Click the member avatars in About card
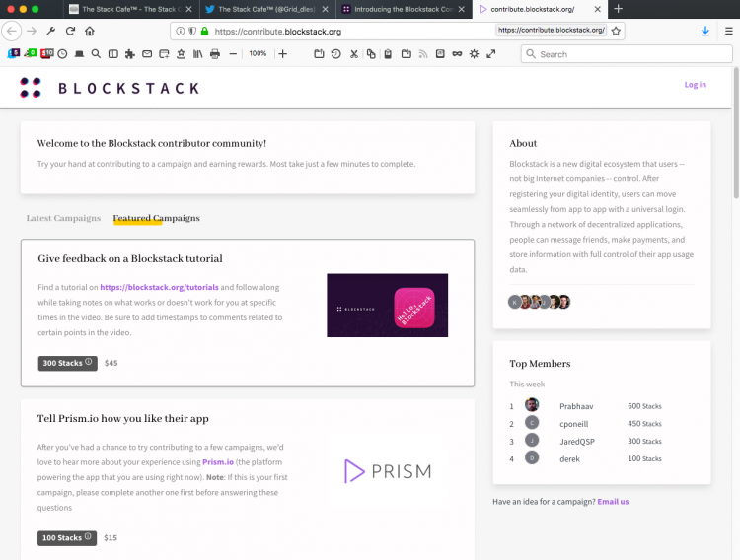Image resolution: width=740 pixels, height=560 pixels. coord(539,302)
